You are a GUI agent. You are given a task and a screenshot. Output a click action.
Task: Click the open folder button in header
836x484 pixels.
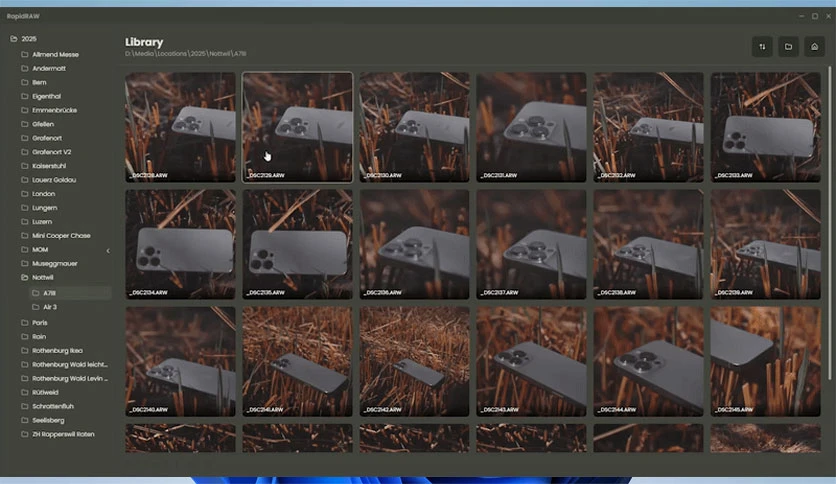pyautogui.click(x=788, y=47)
